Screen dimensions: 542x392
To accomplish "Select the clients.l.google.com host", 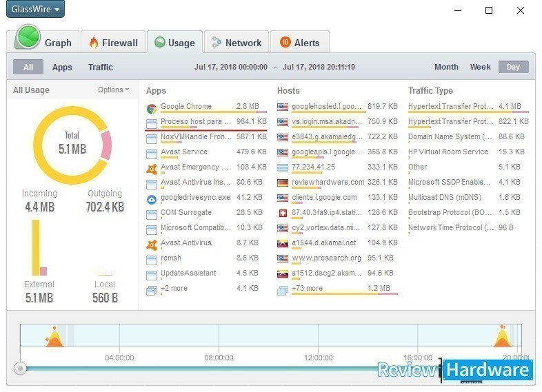I will pos(337,198).
